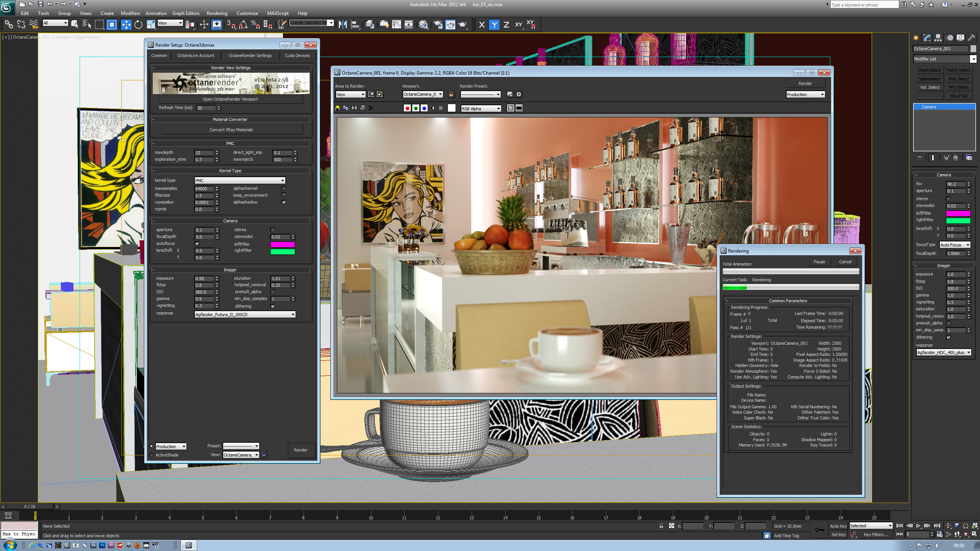Image resolution: width=980 pixels, height=551 pixels.
Task: Enable the red channel in frame window
Action: [x=407, y=108]
